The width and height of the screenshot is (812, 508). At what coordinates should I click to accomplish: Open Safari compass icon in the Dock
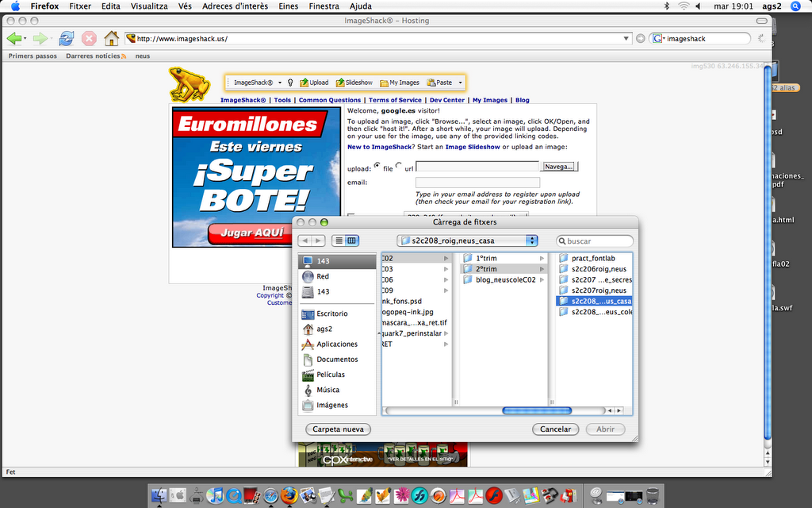[271, 496]
